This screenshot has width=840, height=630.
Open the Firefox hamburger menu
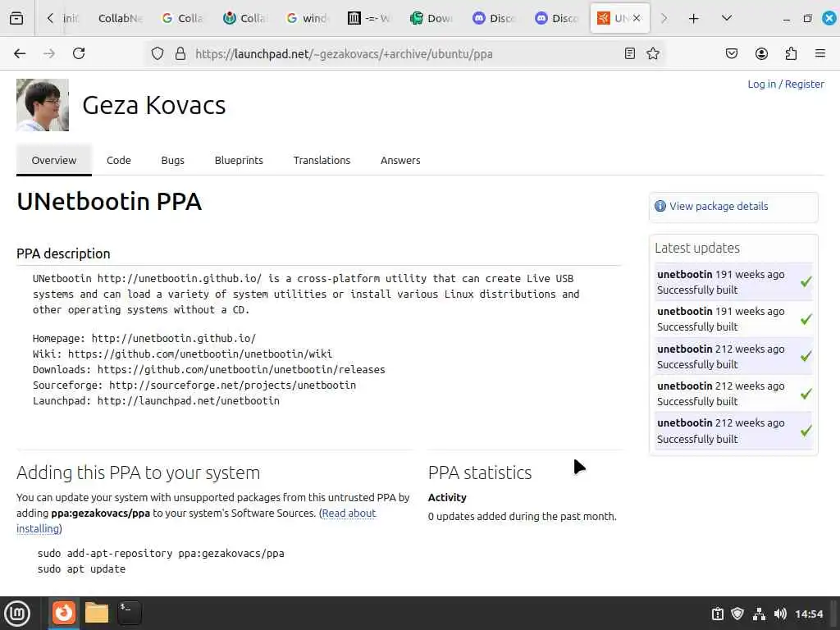819,53
